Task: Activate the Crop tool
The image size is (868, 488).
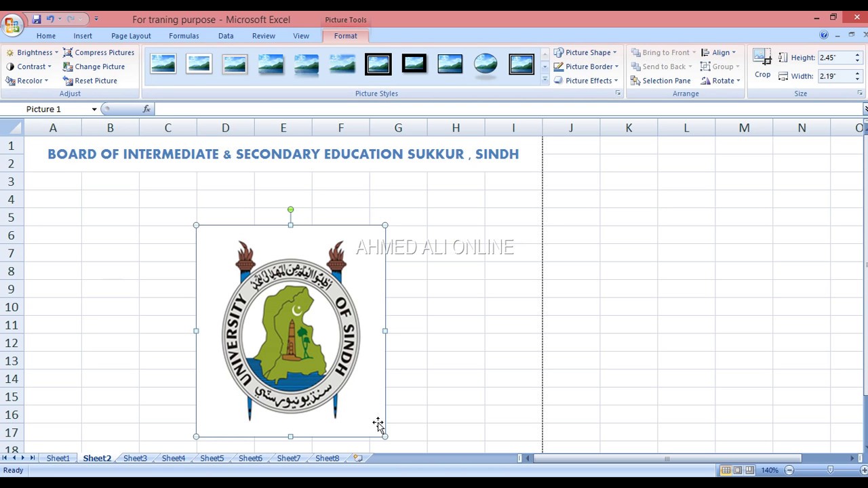Action: tap(762, 64)
